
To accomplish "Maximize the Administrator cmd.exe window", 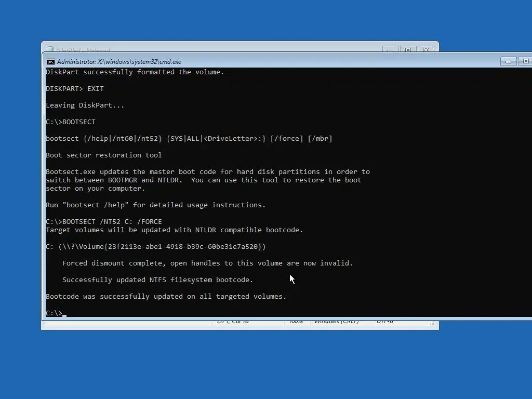I will [525, 61].
